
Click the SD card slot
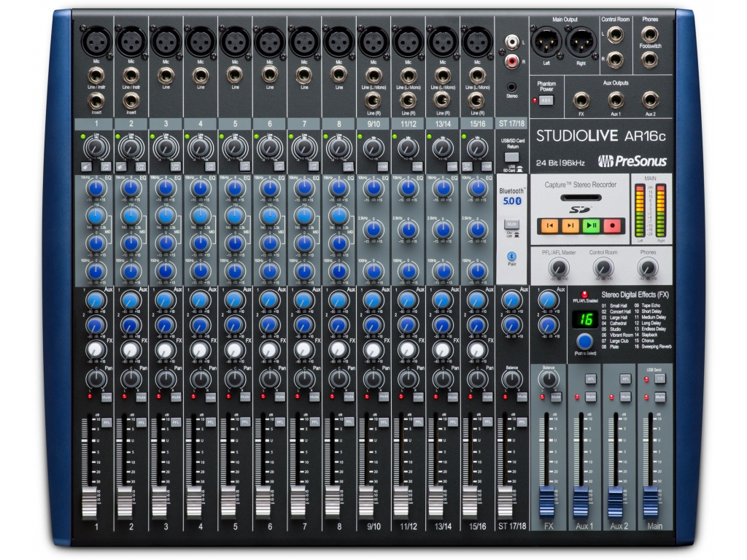click(580, 198)
